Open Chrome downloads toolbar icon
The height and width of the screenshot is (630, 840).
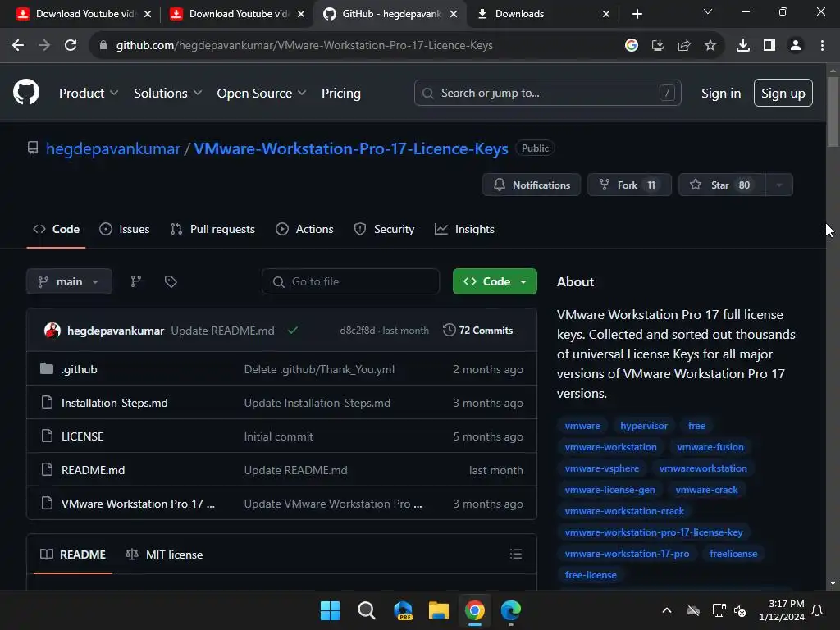pos(743,46)
